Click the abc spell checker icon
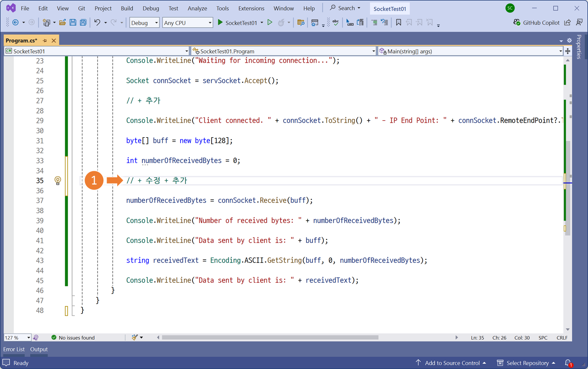 [335, 22]
